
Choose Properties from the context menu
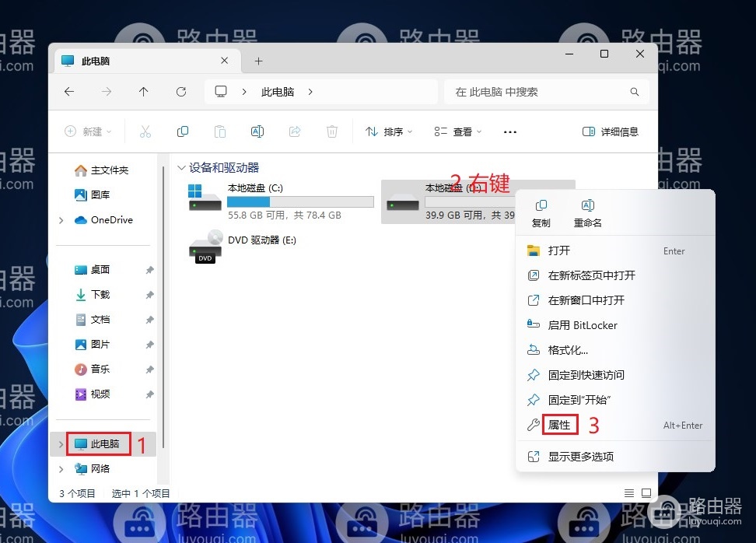coord(615,425)
